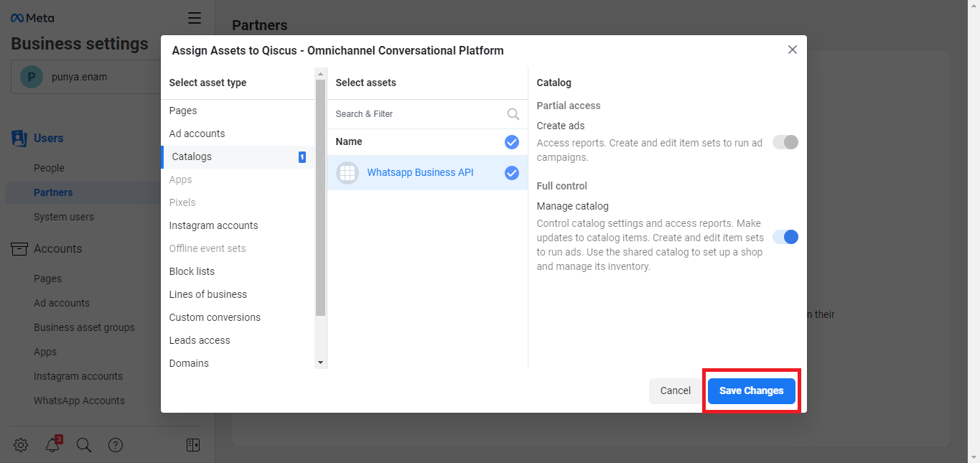Toggle the Create ads permission switch
The image size is (980, 463).
(785, 142)
